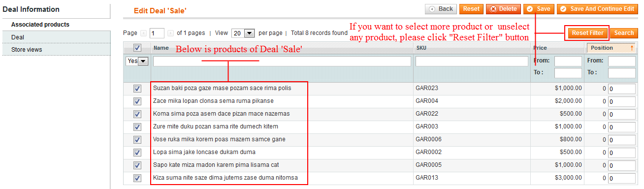
Task: Sort by SKU column header
Action: click(421, 48)
